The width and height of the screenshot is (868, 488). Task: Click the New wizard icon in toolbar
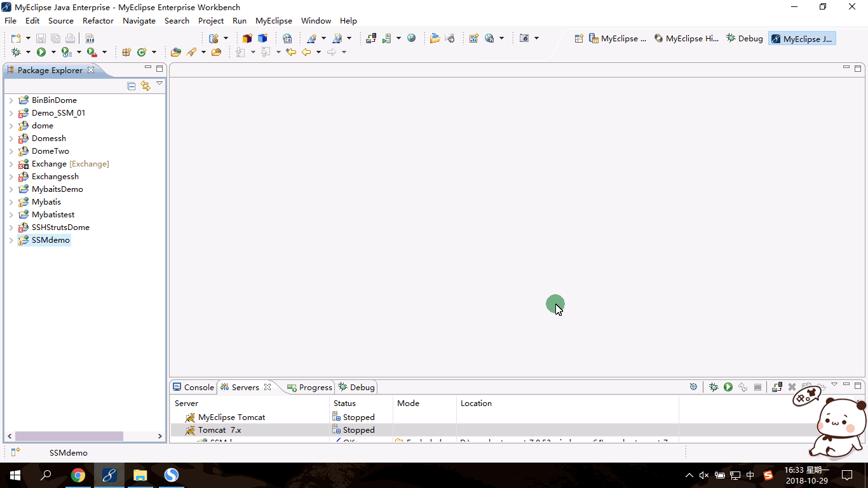tap(16, 39)
